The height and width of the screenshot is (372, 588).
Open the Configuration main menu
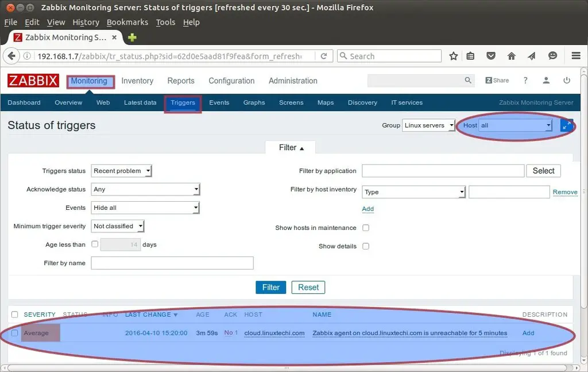[231, 80]
